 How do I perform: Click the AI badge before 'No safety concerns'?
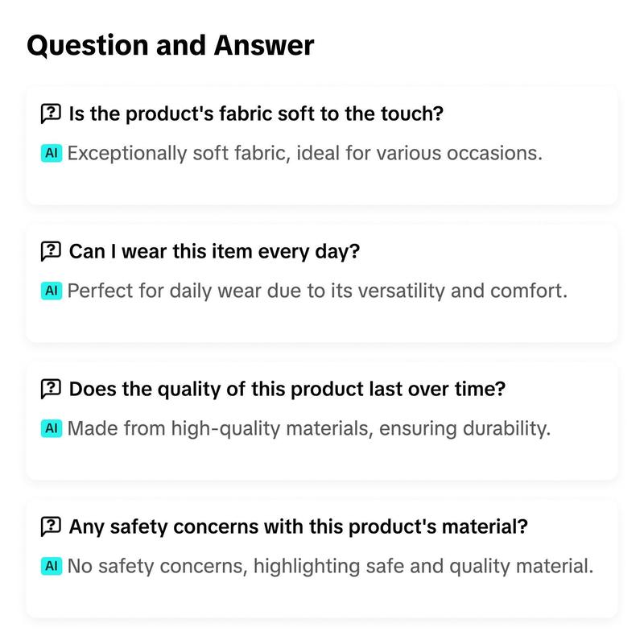[52, 566]
